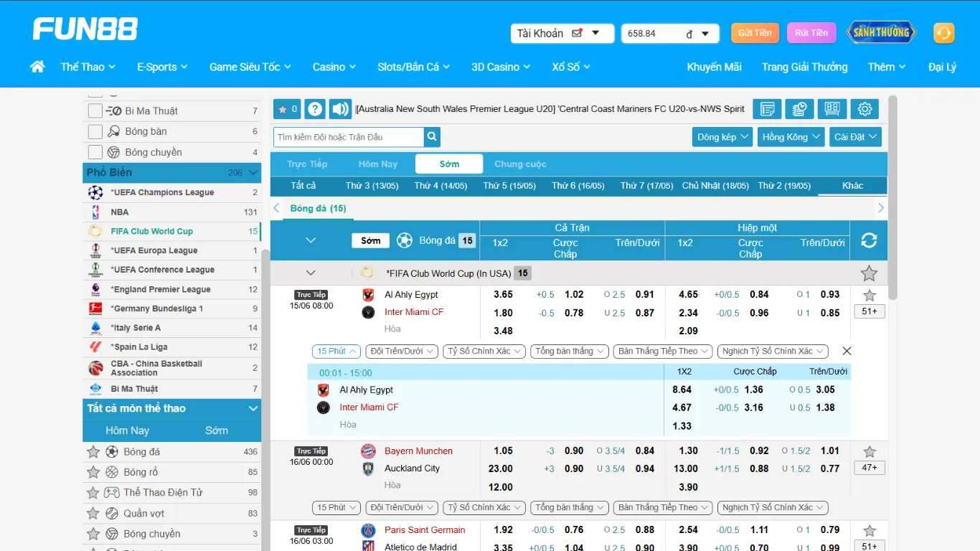The width and height of the screenshot is (980, 551).
Task: Click the page vertical scrollbar
Action: pyautogui.click(x=892, y=197)
